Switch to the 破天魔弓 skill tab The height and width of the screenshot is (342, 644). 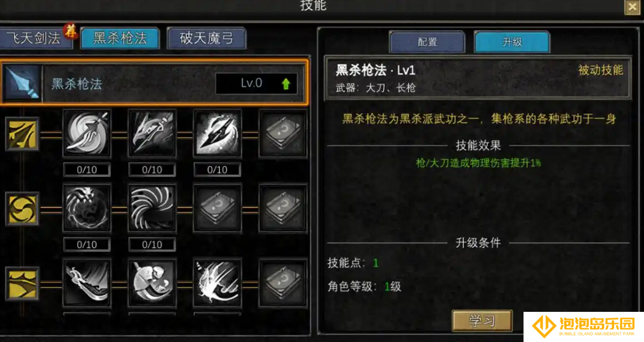[207, 38]
